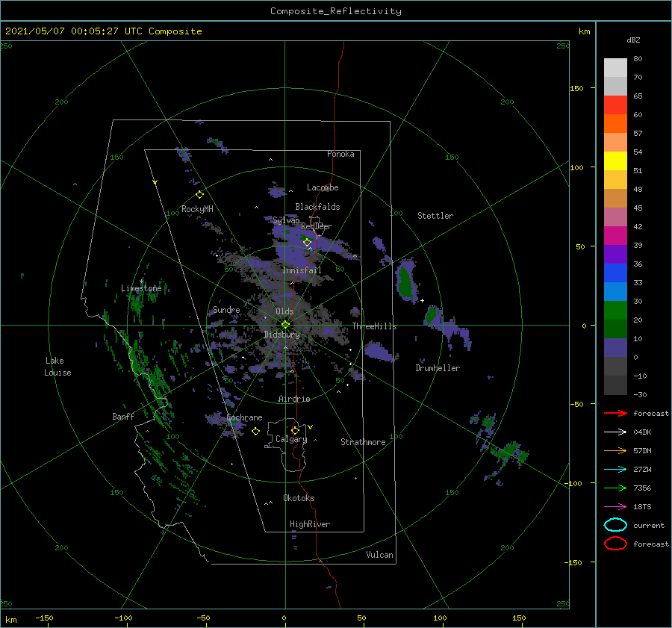Viewport: 672px width, 628px height.
Task: Click the Vulcan town label
Action: point(379,555)
